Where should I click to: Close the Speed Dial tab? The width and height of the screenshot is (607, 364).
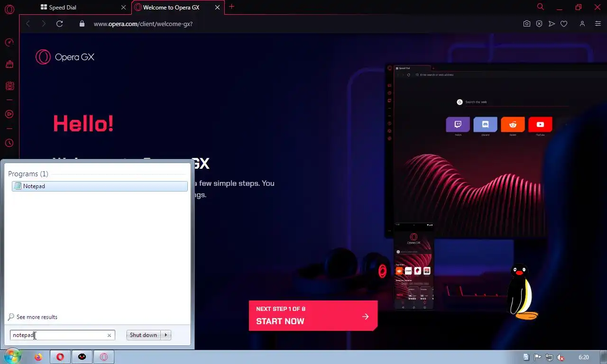(x=123, y=8)
